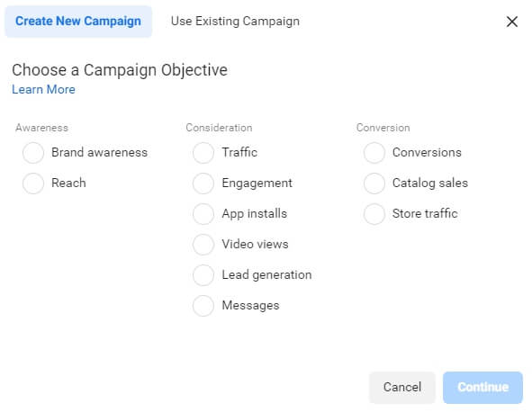532x412 pixels.
Task: Switch to Create New Campaign tab
Action: 78,22
